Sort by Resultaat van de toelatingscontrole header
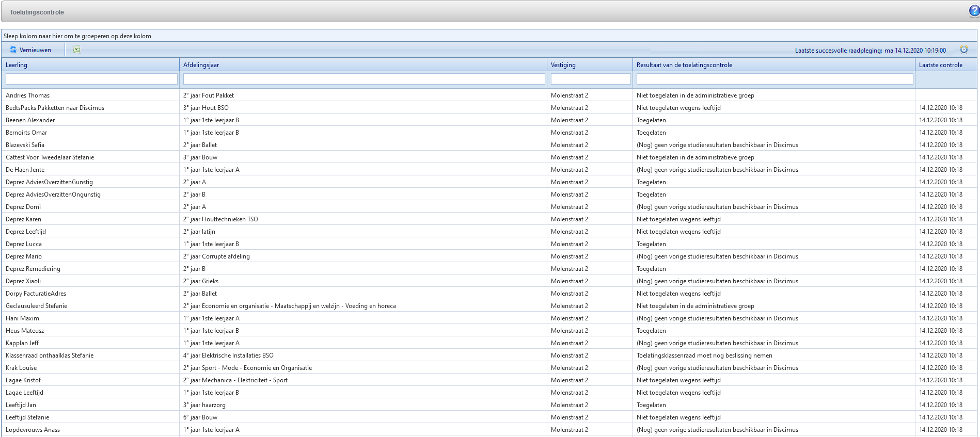The height and width of the screenshot is (437, 980). click(773, 64)
